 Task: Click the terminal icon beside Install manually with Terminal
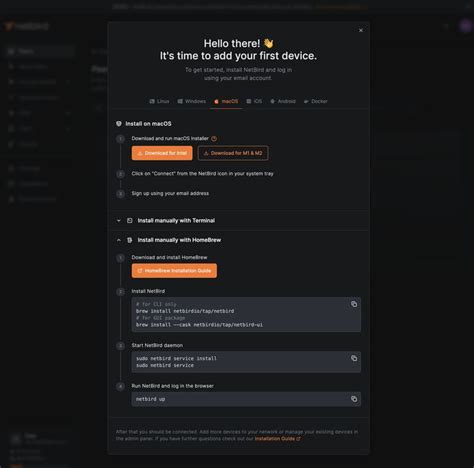[x=130, y=220]
